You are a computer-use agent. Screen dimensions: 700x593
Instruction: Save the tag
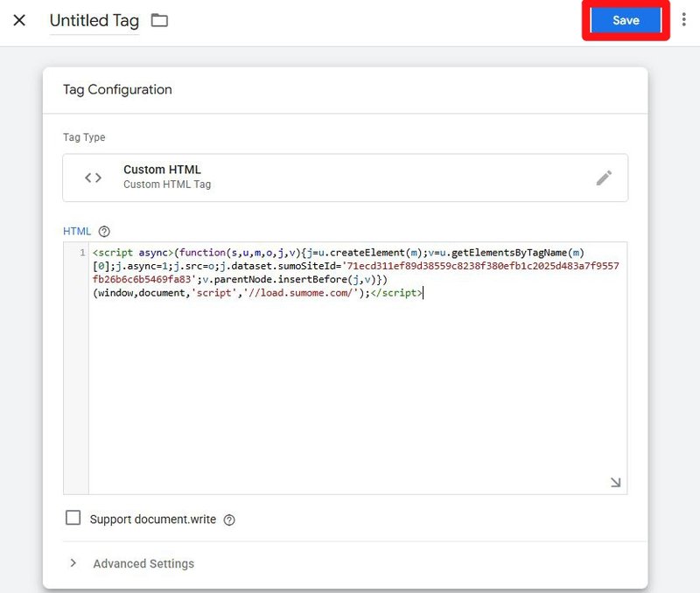click(x=626, y=20)
